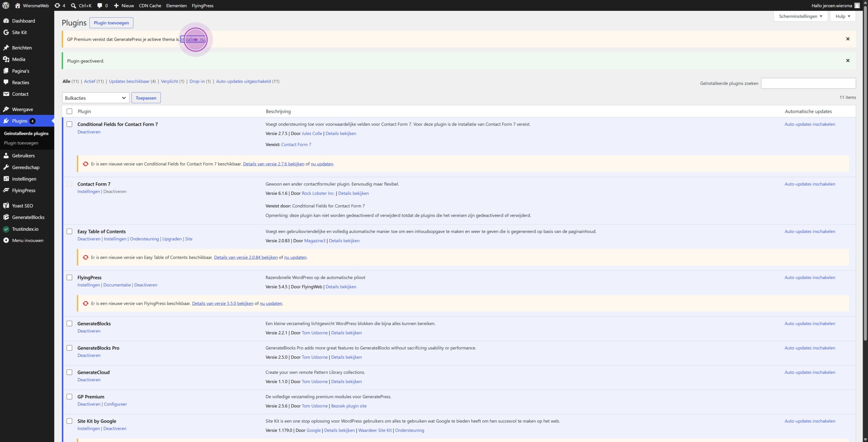Enable auto-updates for FlyingPress
The width and height of the screenshot is (868, 442).
810,277
